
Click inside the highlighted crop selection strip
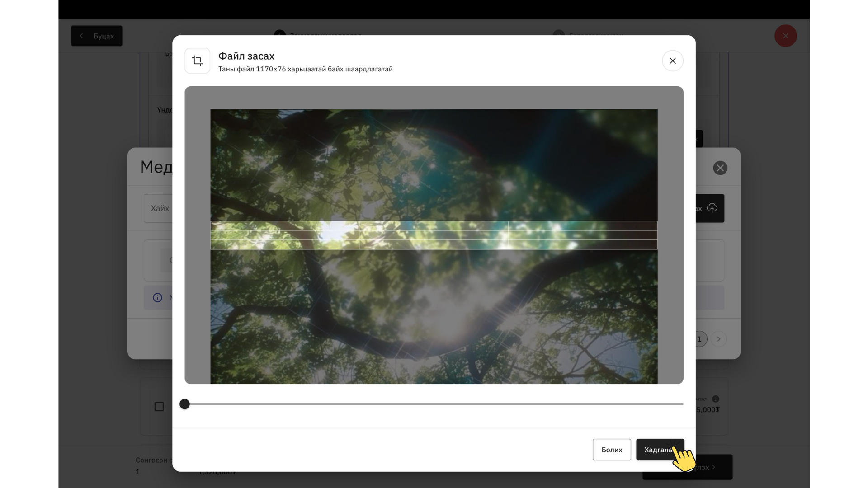pyautogui.click(x=434, y=235)
